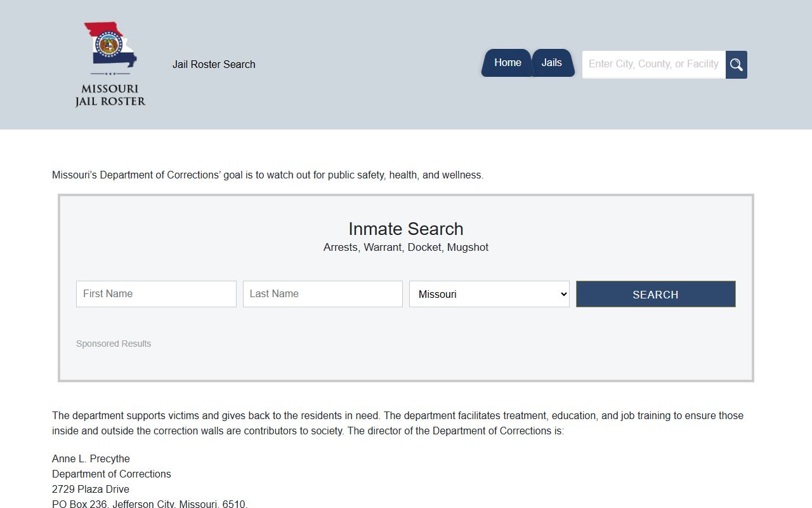The height and width of the screenshot is (508, 812).
Task: Expand the Missouri state dropdown
Action: [489, 294]
